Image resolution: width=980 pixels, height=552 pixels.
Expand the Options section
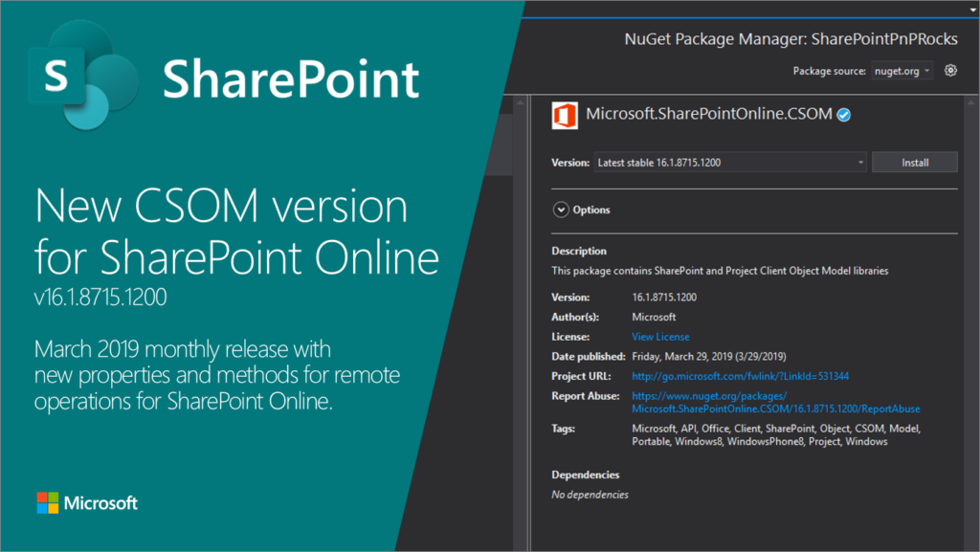coord(560,210)
